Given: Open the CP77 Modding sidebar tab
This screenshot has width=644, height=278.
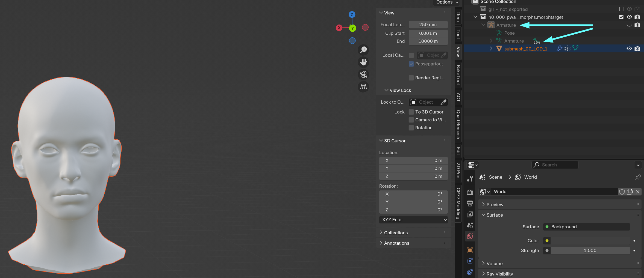Looking at the screenshot, I should coord(458,204).
